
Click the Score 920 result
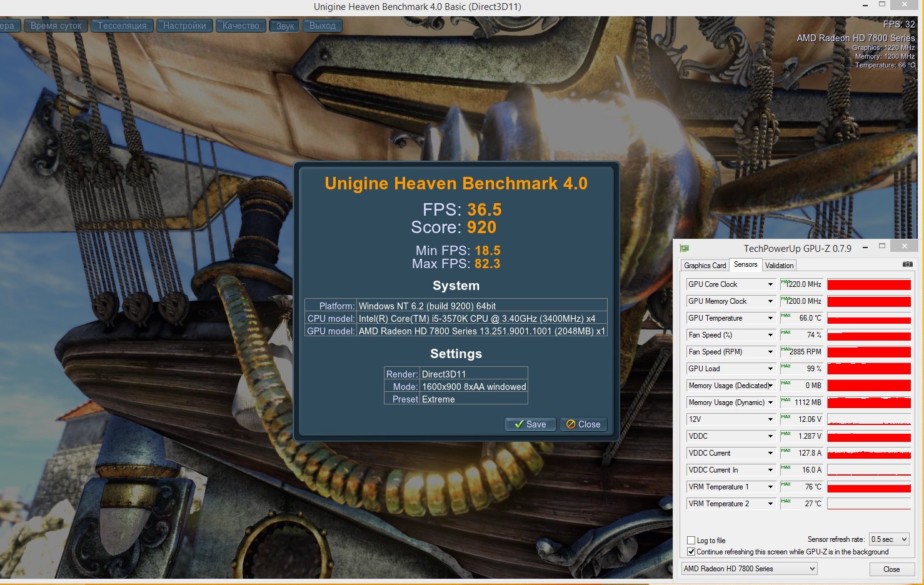point(481,227)
